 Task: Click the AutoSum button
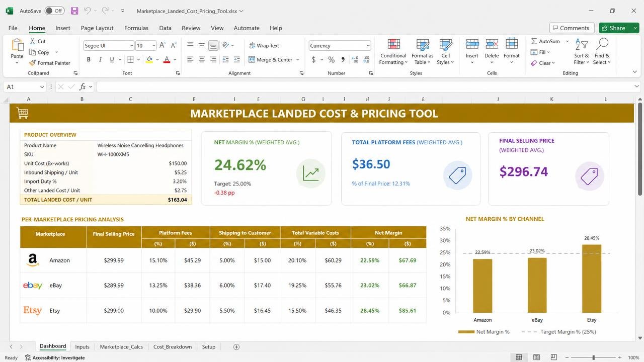pos(545,41)
